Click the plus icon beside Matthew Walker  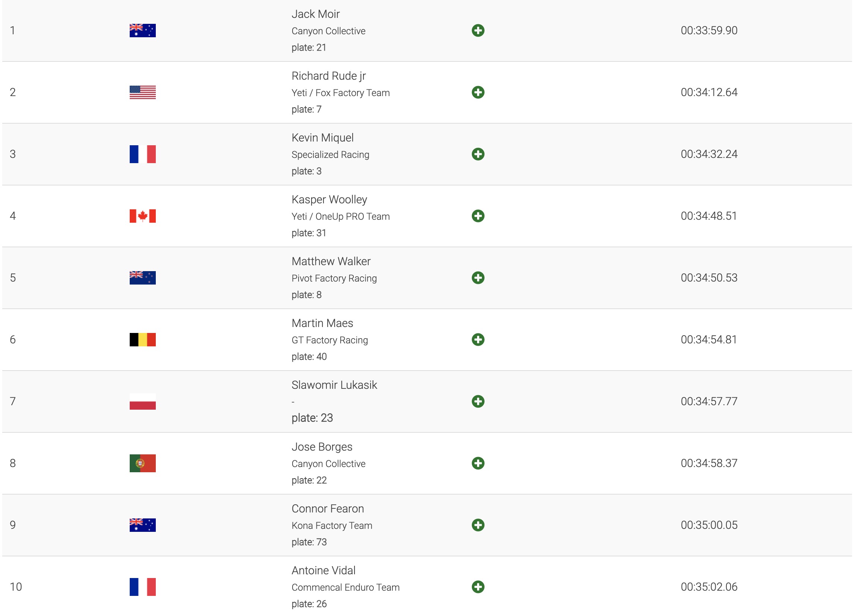coord(478,278)
